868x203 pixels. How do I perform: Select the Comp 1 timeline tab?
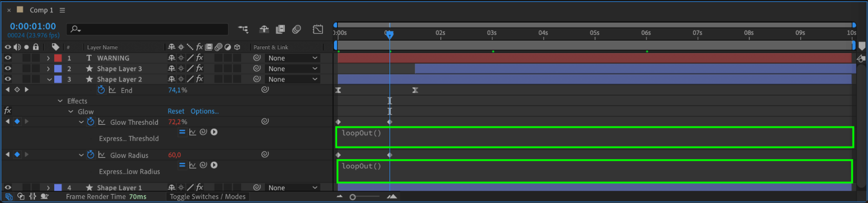point(41,10)
